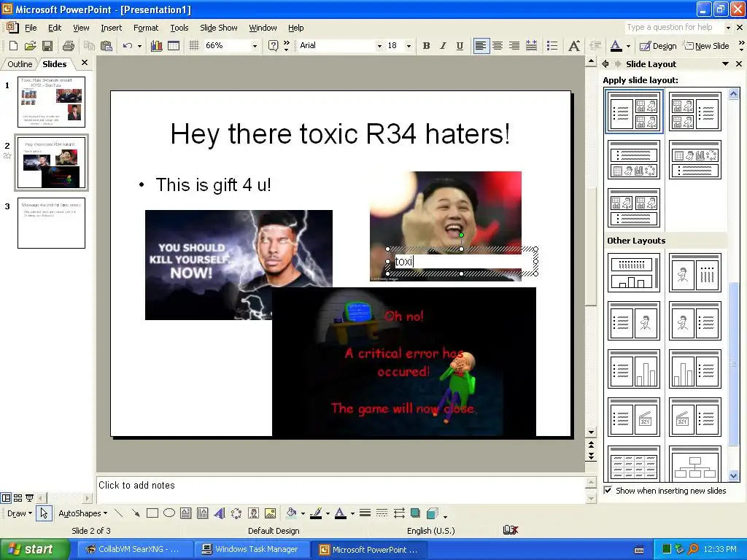
Task: Select the Line drawing tool
Action: (119, 513)
